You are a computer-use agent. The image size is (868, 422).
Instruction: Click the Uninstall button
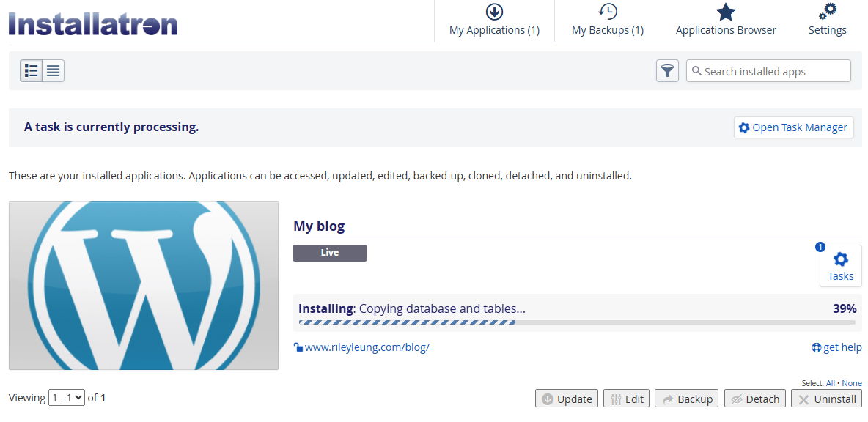[826, 399]
